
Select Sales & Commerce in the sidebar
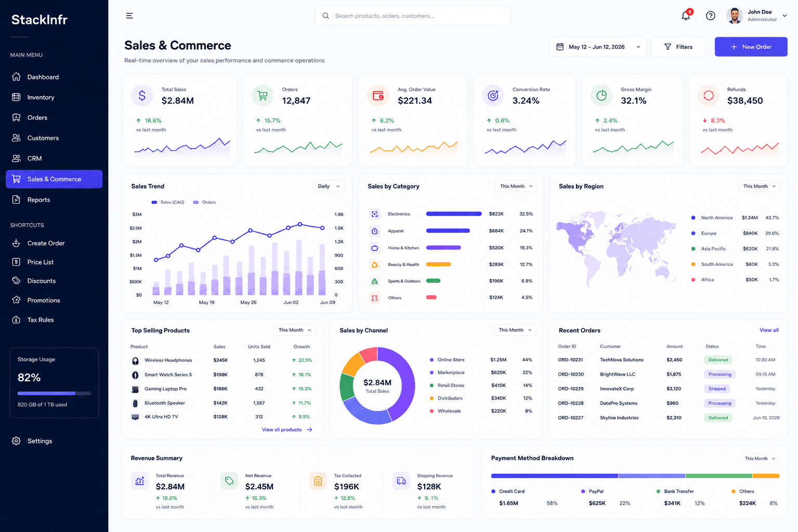(x=54, y=179)
